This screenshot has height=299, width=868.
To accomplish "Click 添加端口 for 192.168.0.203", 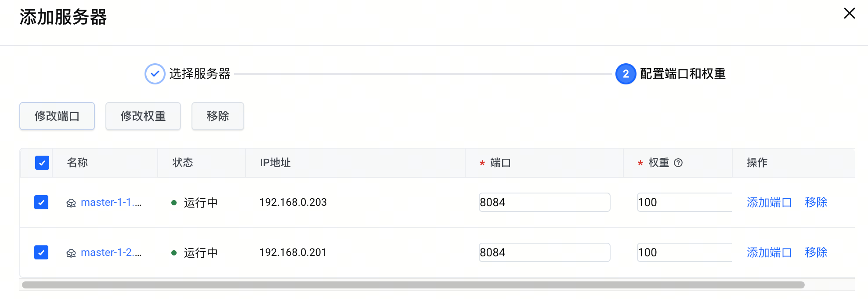I will pyautogui.click(x=769, y=202).
